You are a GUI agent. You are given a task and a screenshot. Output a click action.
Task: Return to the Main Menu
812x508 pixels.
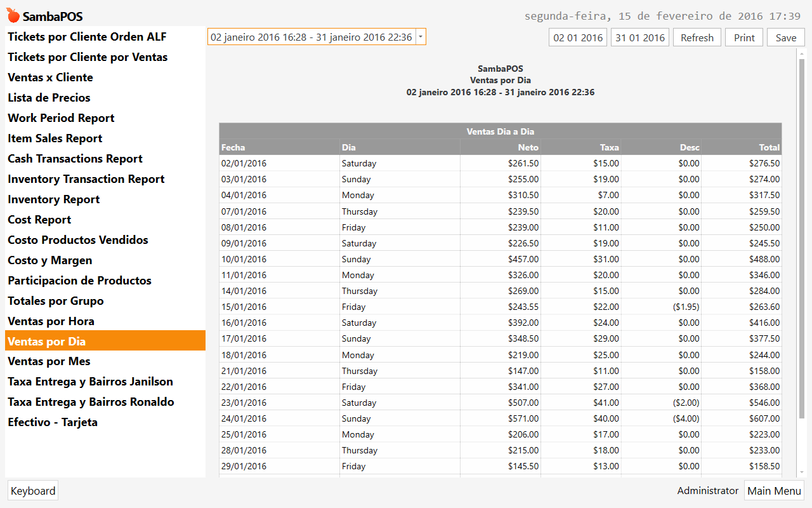pos(774,491)
